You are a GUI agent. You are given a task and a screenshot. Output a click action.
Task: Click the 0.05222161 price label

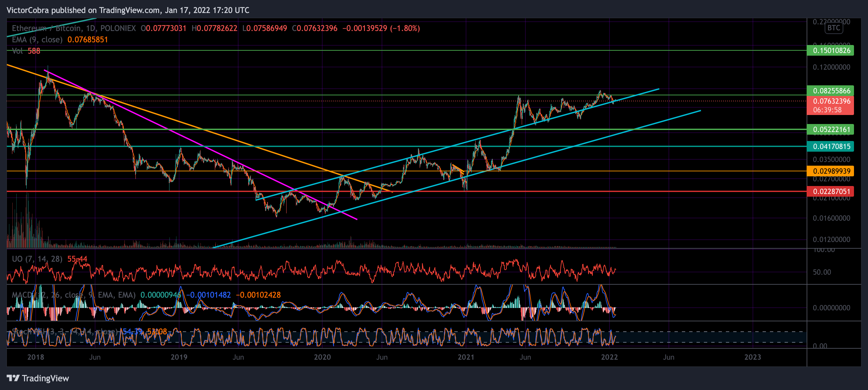(830, 129)
